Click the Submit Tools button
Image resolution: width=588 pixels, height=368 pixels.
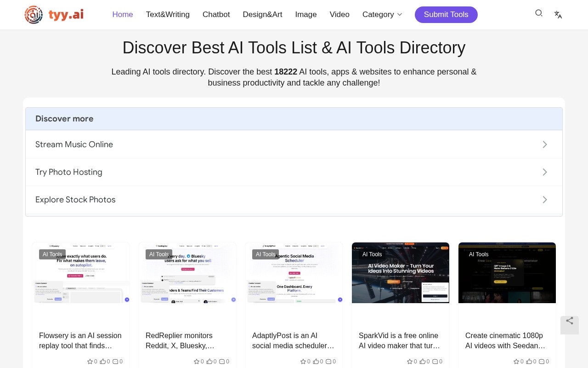click(x=446, y=15)
